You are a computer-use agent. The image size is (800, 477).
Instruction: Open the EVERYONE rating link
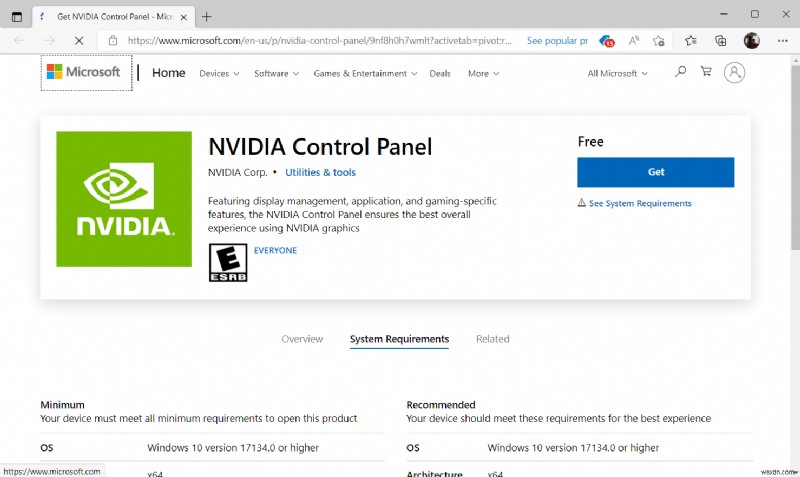[275, 250]
